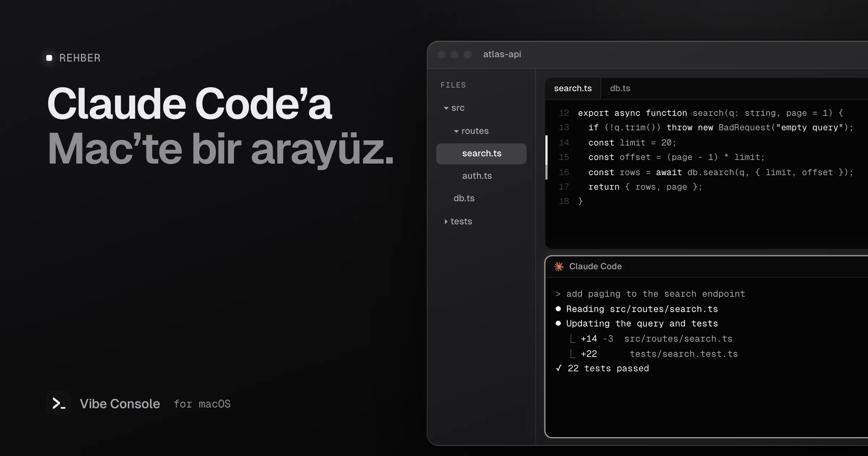Click the '22 tests passed' checkmark
The image size is (868, 456).
[559, 368]
